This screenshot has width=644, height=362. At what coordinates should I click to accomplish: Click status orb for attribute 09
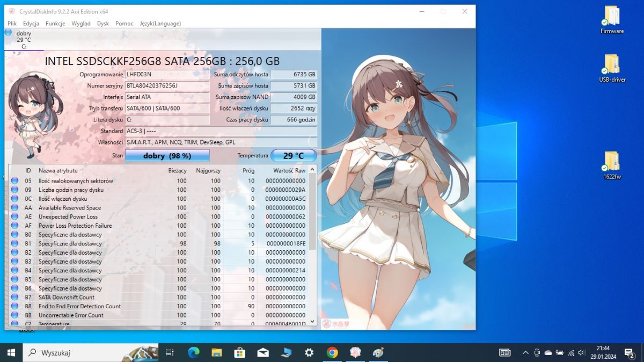pyautogui.click(x=14, y=190)
